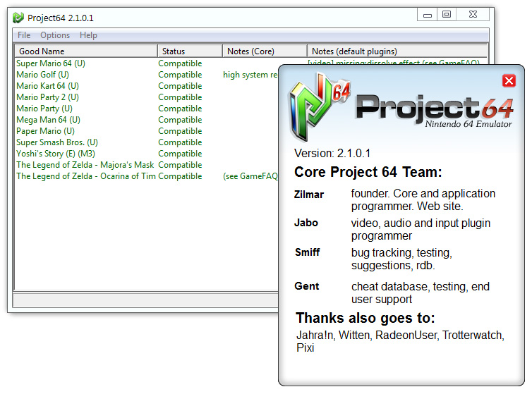The height and width of the screenshot is (394, 532).
Task: Select Mario Kart 64 (U) ROM entry
Action: click(47, 86)
